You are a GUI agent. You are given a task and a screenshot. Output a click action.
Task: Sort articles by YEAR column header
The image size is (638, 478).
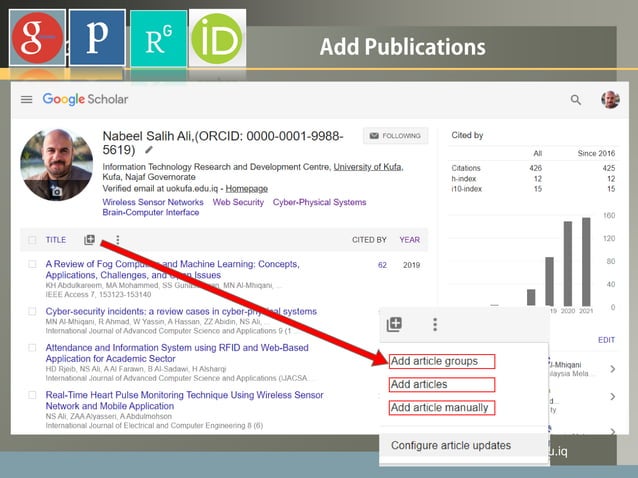[x=410, y=240]
